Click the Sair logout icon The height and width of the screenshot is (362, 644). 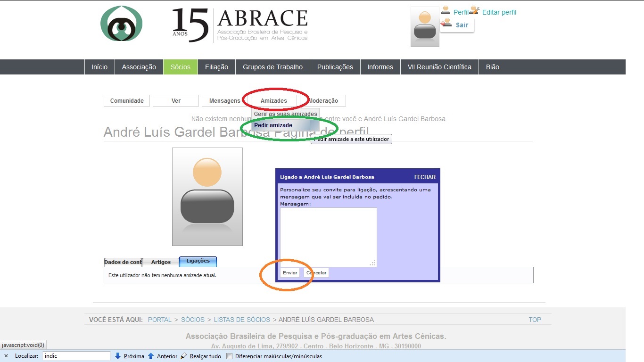click(x=446, y=23)
